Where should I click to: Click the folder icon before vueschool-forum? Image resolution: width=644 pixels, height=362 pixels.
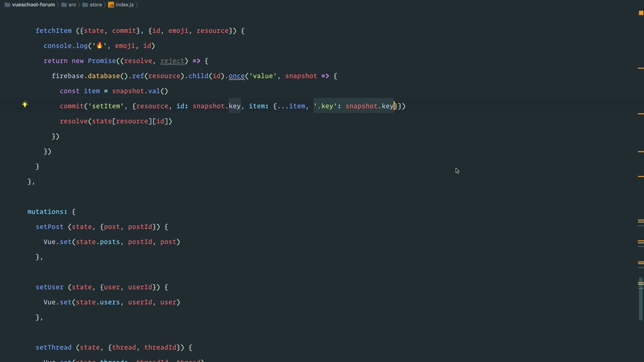[x=7, y=5]
